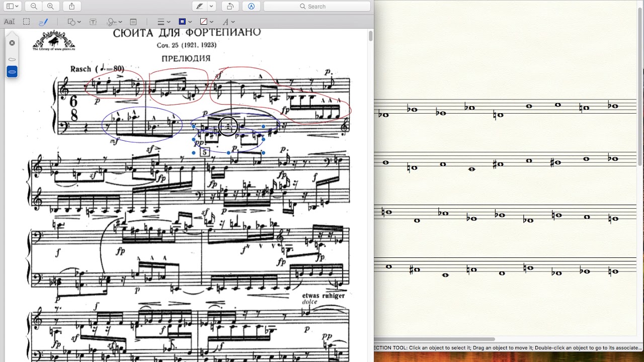Select the red ellipse around the first treble figure
The height and width of the screenshot is (362, 644).
[x=115, y=83]
